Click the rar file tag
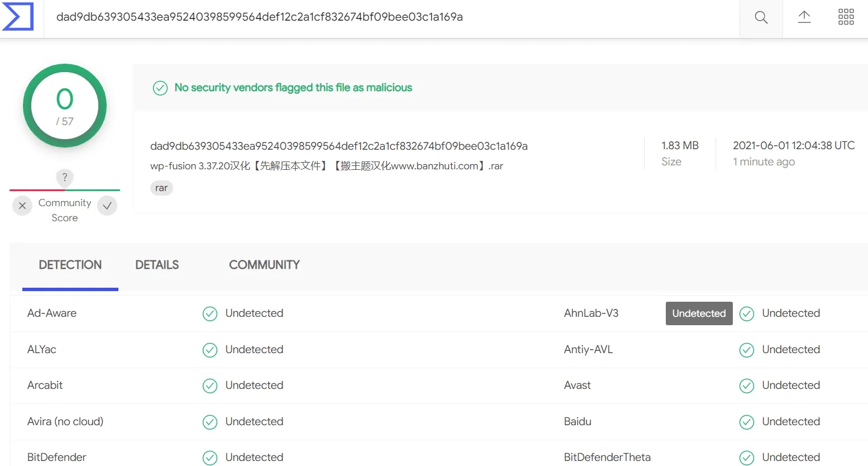This screenshot has height=466, width=868. point(161,188)
